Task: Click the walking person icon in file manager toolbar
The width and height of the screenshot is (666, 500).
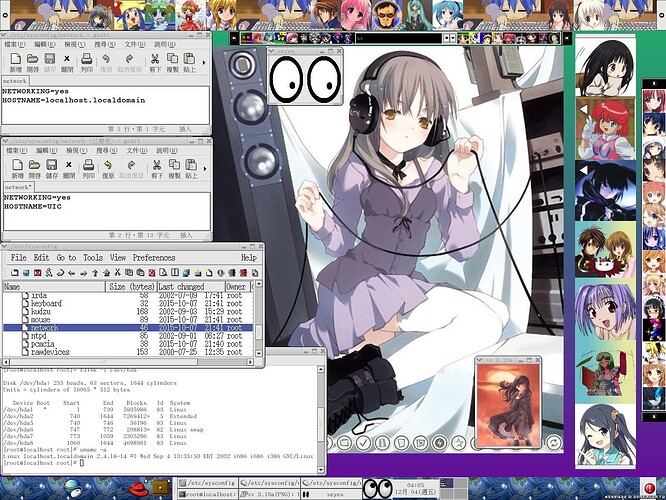Action: point(49,273)
